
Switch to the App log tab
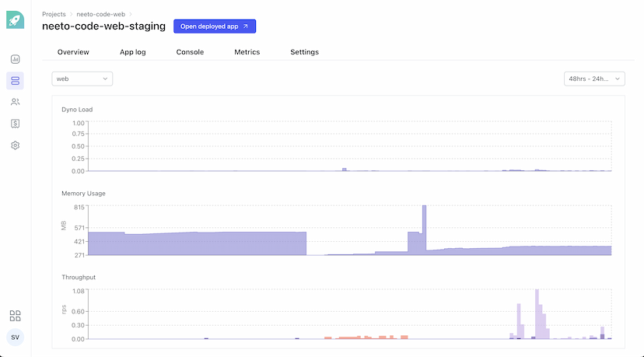coord(133,52)
